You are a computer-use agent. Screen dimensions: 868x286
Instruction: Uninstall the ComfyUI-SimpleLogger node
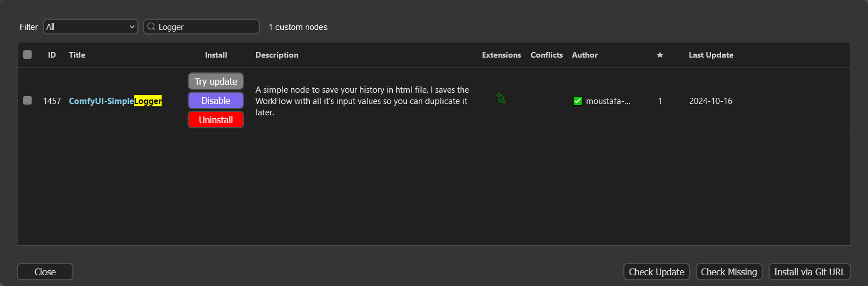[216, 120]
